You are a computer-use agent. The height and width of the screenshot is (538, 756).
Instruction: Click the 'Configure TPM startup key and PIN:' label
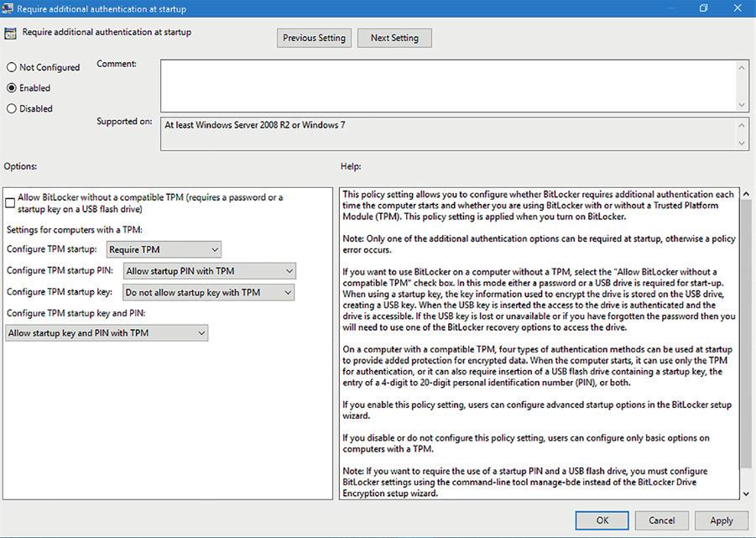coord(76,313)
